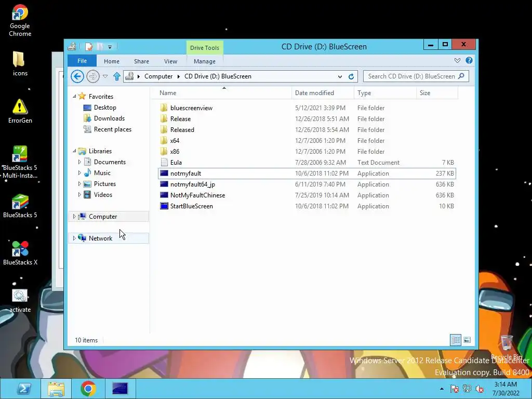532x399 pixels.
Task: Collapse the Libraries tree section
Action: pos(74,151)
